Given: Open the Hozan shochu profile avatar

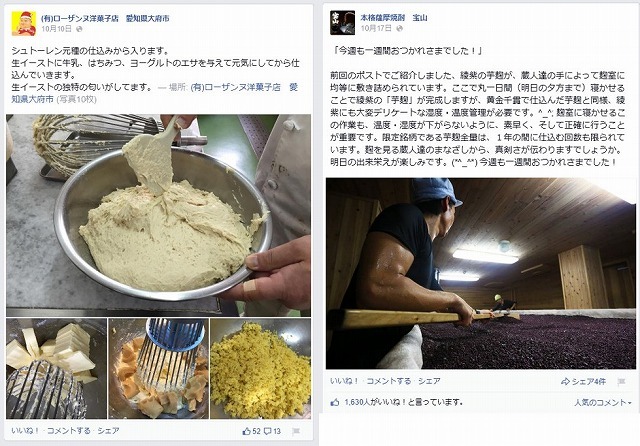Looking at the screenshot, I should (x=342, y=23).
